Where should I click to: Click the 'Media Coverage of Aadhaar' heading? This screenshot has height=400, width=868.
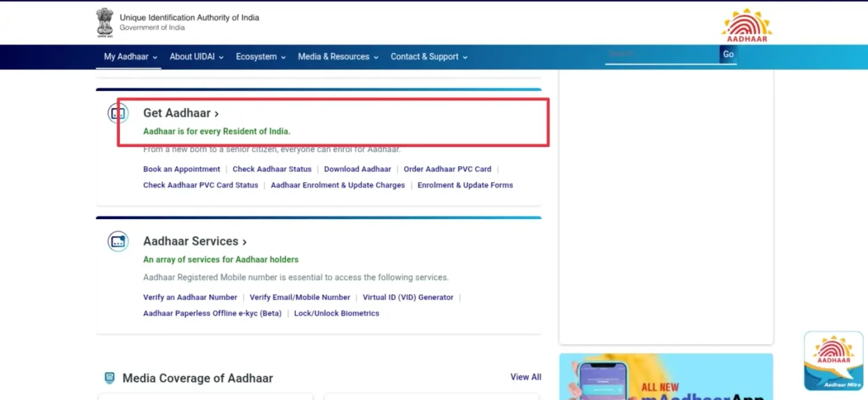[197, 378]
